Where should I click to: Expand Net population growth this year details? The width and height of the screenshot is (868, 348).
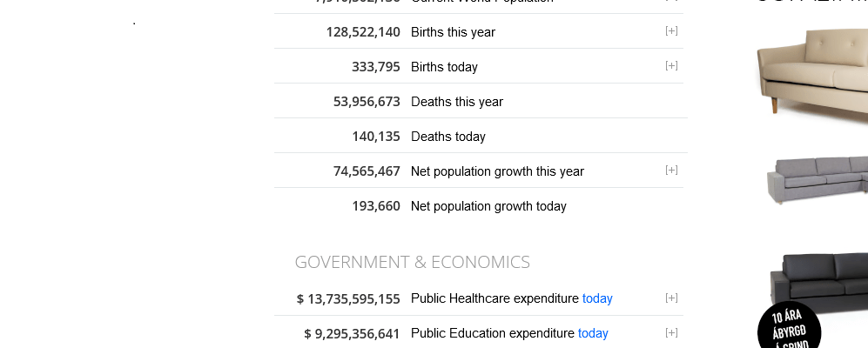[x=671, y=171]
